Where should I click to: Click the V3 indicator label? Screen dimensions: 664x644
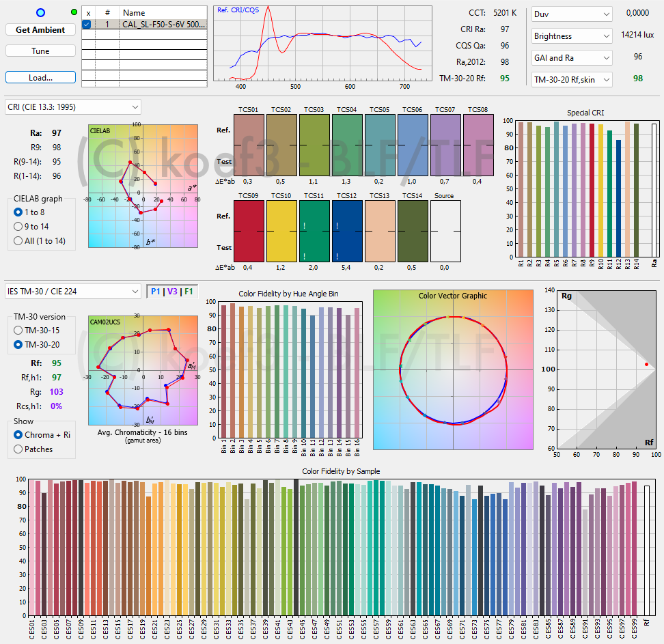[172, 292]
